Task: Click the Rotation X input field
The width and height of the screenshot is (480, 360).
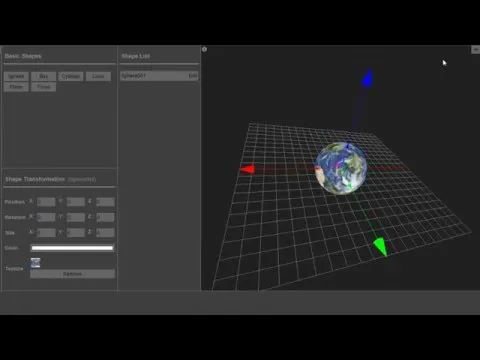Action: tap(46, 217)
